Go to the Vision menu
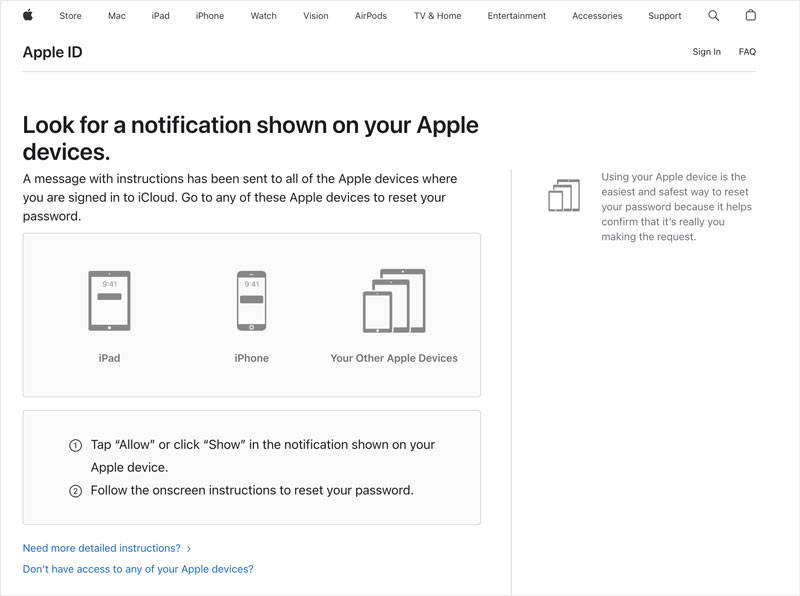 316,16
